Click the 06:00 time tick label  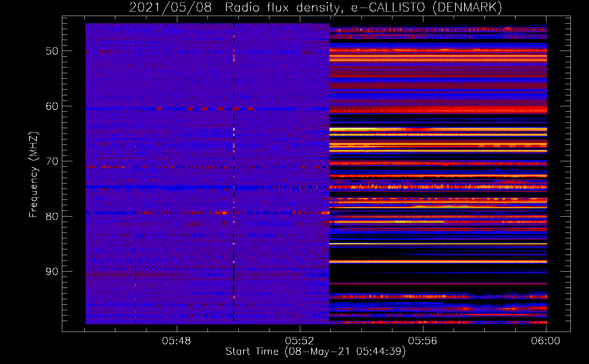(x=546, y=341)
